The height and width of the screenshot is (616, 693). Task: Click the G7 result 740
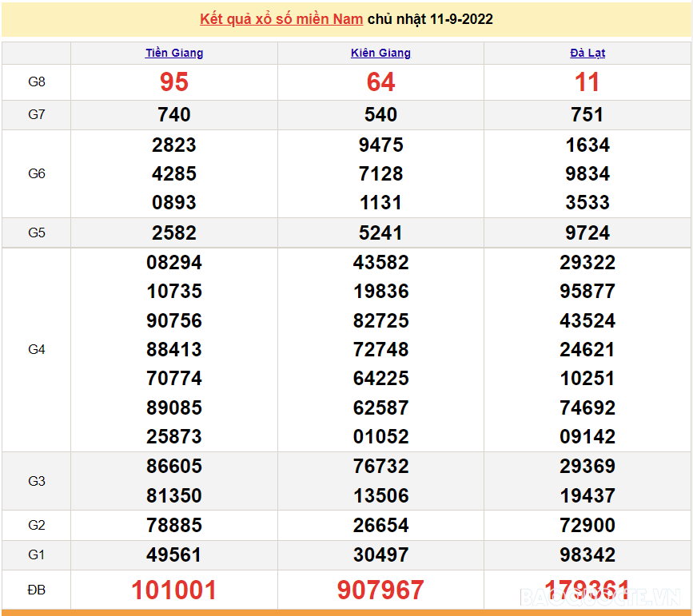(174, 115)
